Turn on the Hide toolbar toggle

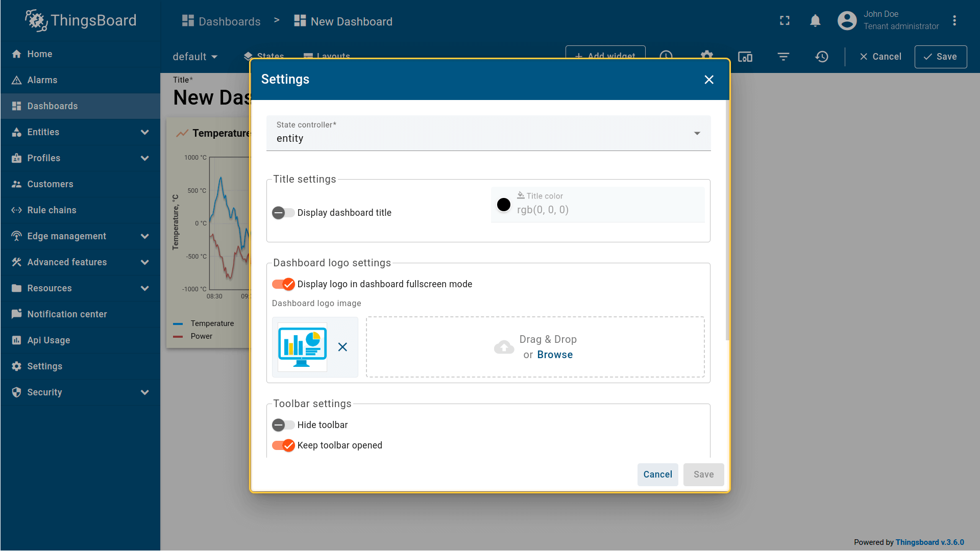283,425
